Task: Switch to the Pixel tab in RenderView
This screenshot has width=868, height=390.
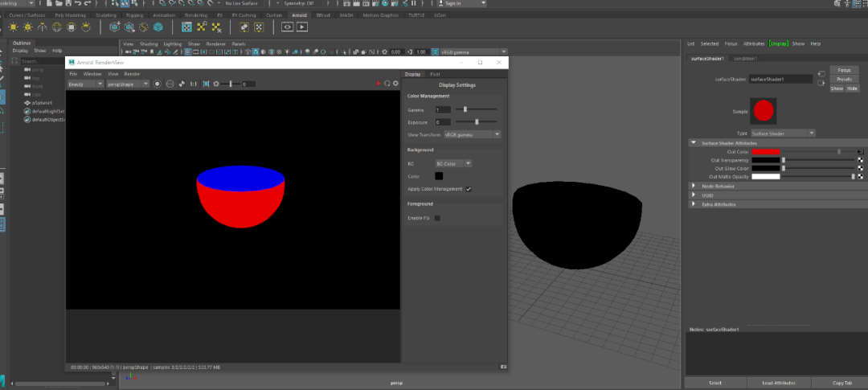Action: pos(435,74)
